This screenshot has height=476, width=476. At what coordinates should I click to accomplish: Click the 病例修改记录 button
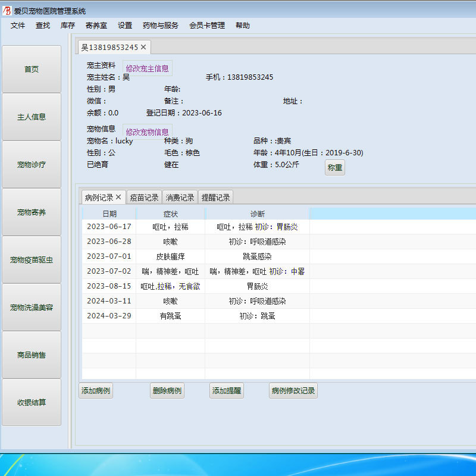[x=293, y=391]
